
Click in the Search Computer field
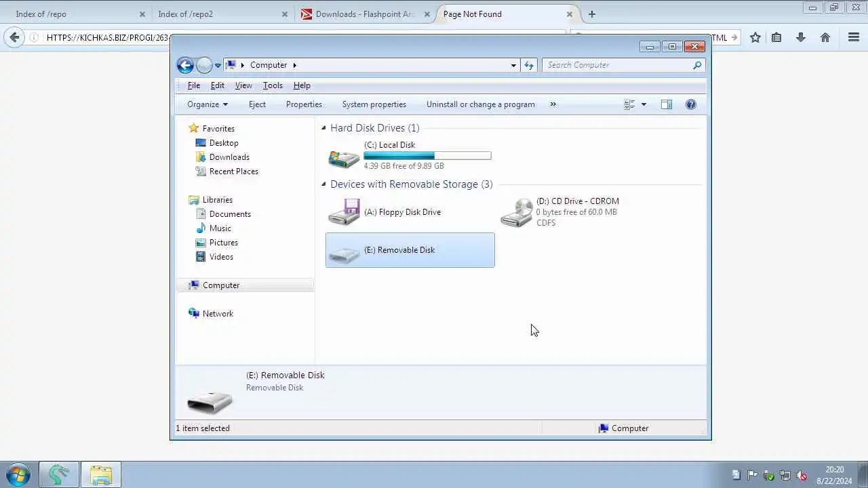617,65
